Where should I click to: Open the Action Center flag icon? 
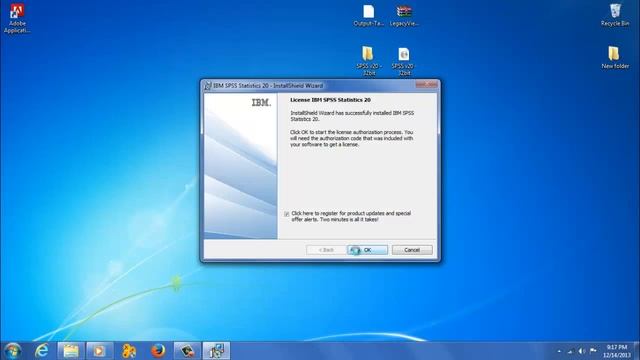point(593,351)
